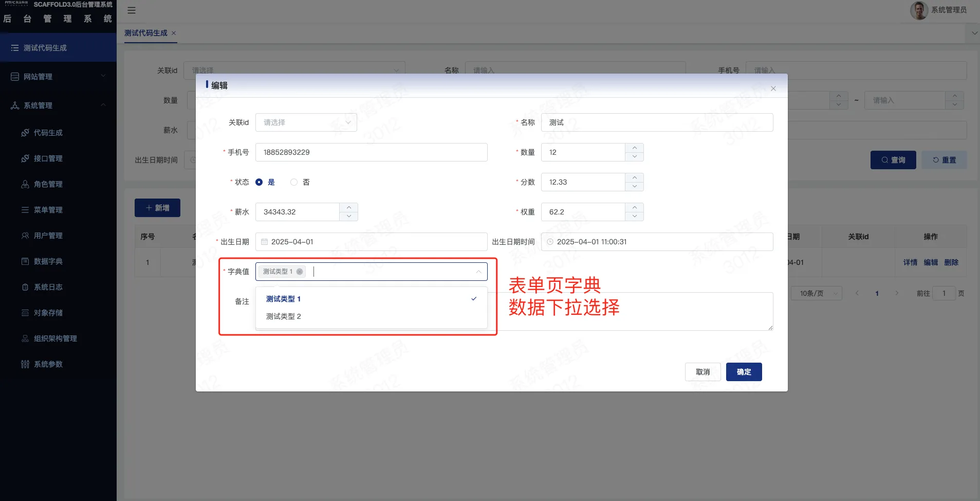Click the 编辑 link in the table row
The image size is (980, 501).
931,262
